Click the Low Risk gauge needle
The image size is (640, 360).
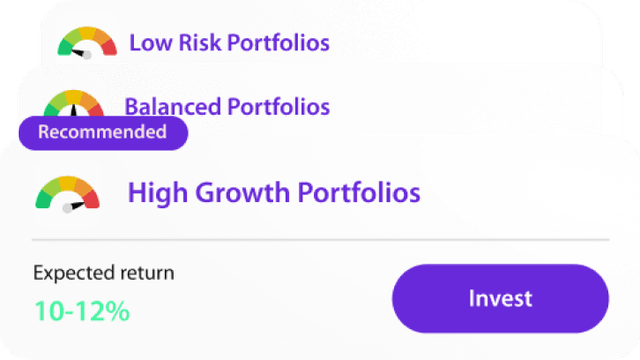click(x=81, y=53)
